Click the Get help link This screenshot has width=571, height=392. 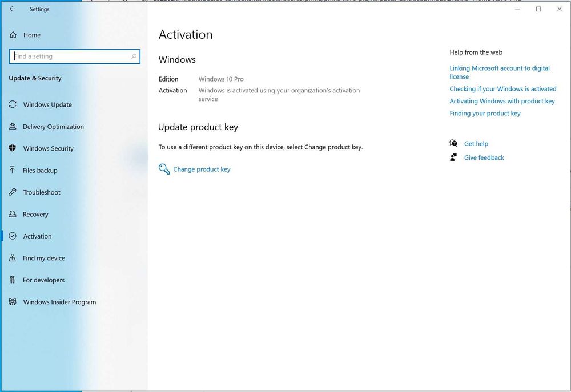pos(476,143)
